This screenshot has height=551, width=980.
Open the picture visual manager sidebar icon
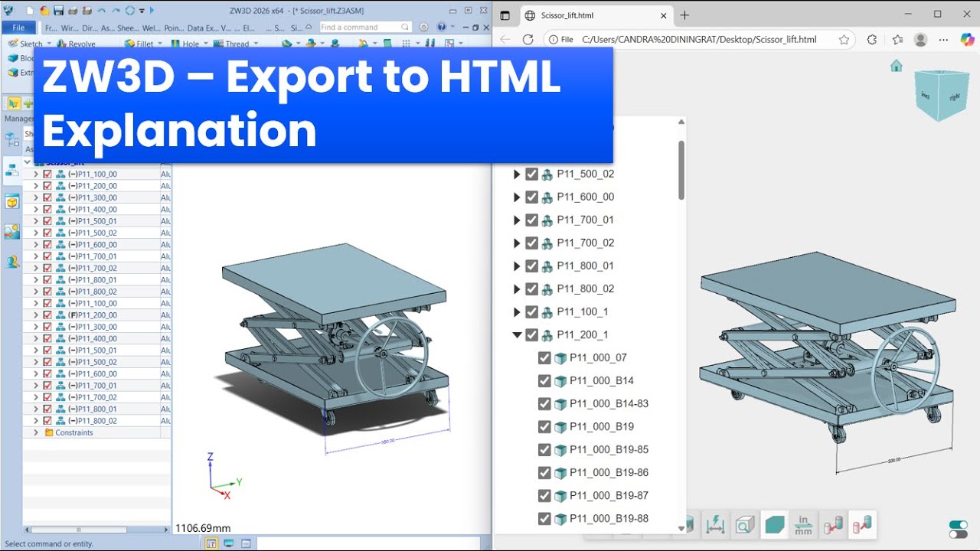click(x=11, y=231)
